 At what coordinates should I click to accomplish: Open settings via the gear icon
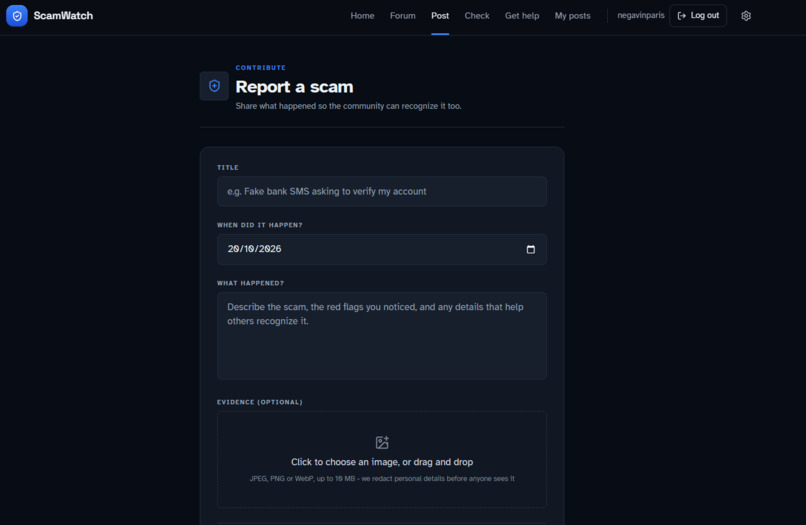coord(746,16)
